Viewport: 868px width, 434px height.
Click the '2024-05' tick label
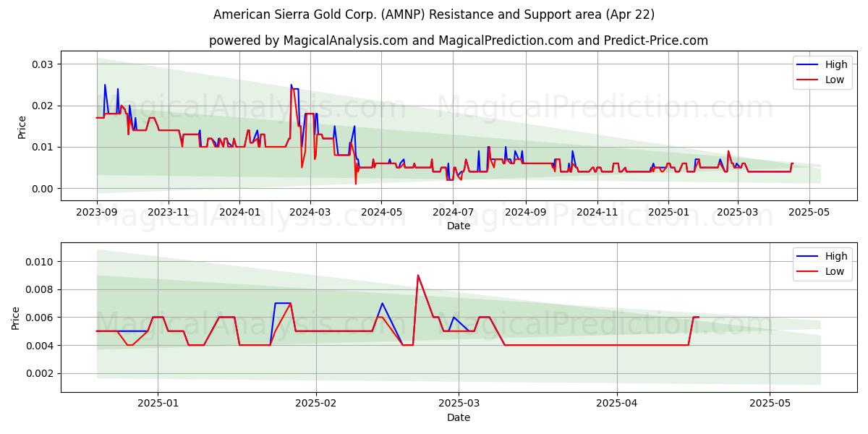click(x=381, y=212)
